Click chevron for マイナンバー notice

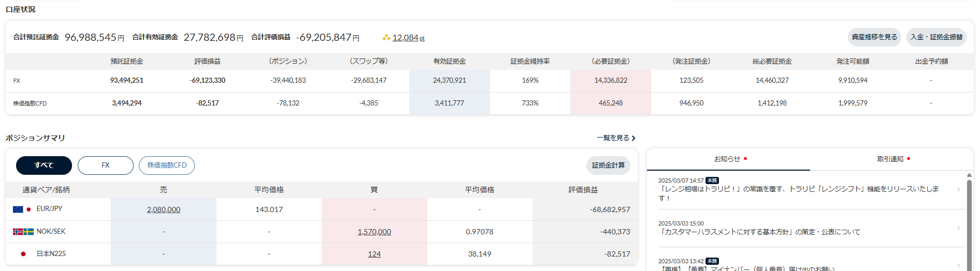[x=958, y=265]
